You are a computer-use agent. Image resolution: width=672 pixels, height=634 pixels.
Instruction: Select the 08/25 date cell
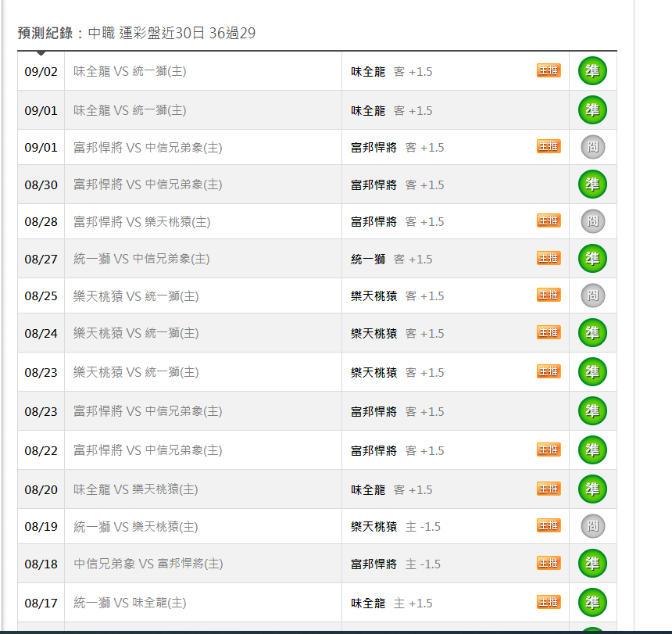click(41, 296)
